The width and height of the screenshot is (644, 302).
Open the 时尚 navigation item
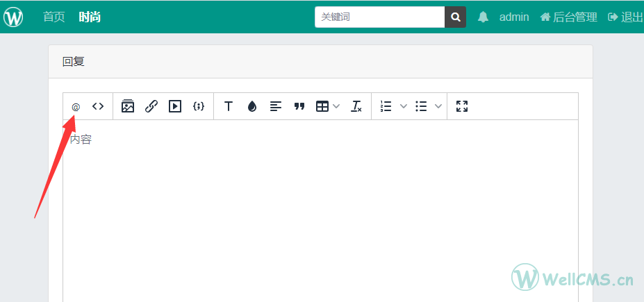point(90,17)
